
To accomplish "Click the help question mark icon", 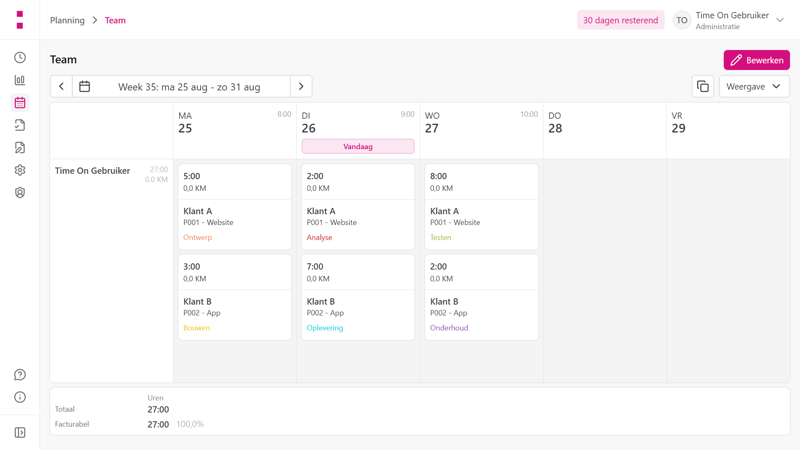I will pos(20,375).
